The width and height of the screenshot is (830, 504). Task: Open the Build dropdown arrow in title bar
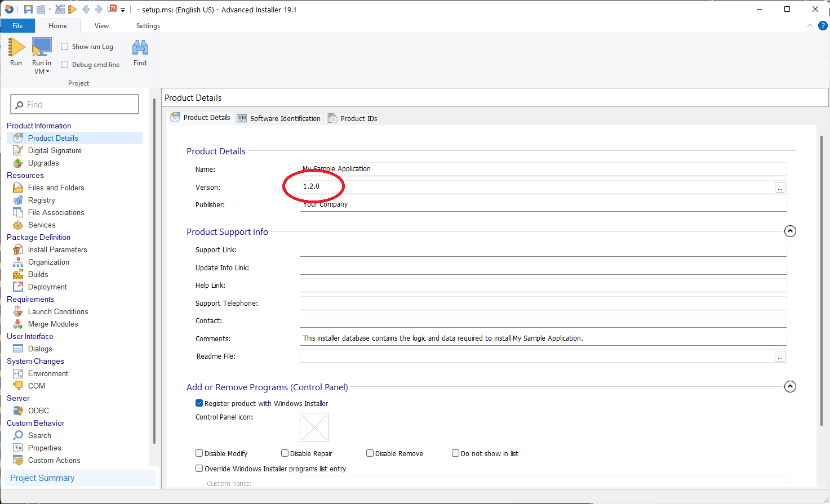(x=50, y=10)
